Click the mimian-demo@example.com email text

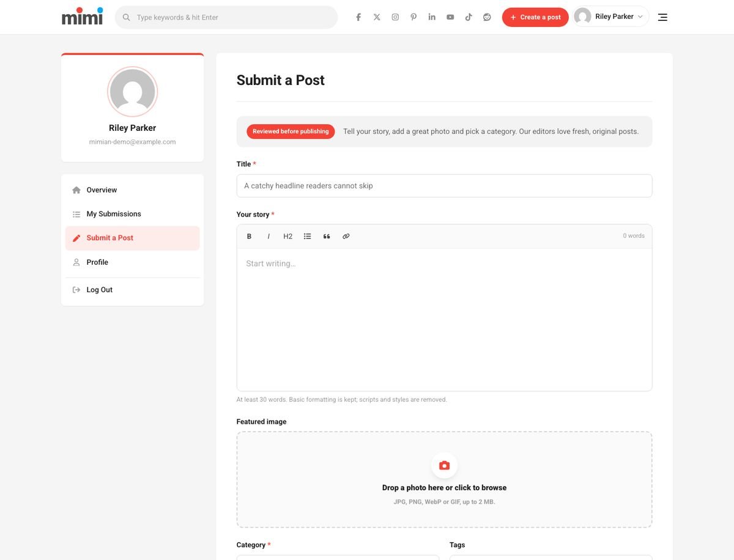pos(133,142)
